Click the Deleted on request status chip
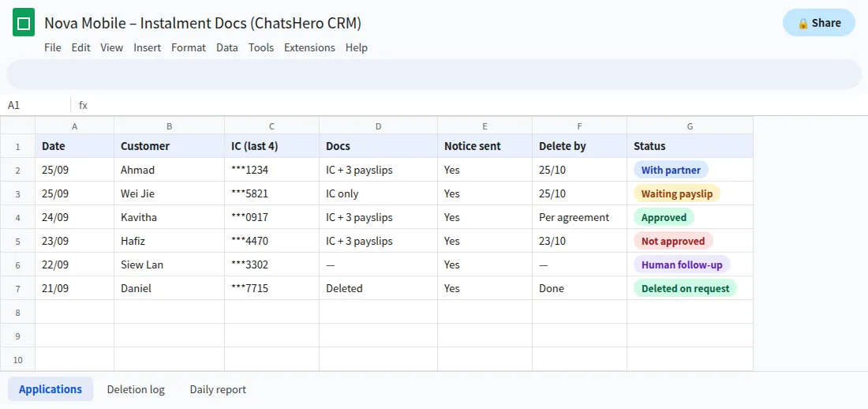Screen dimensions: 868x409 click(x=685, y=288)
